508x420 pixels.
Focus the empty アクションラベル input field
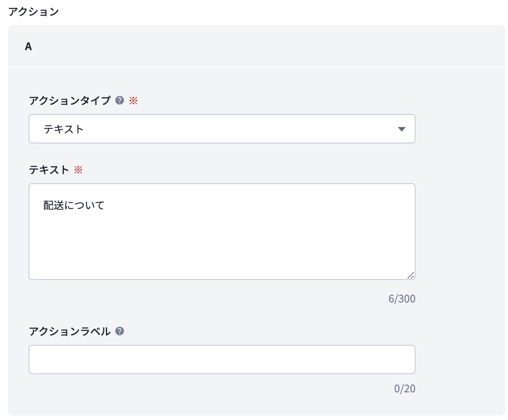222,360
